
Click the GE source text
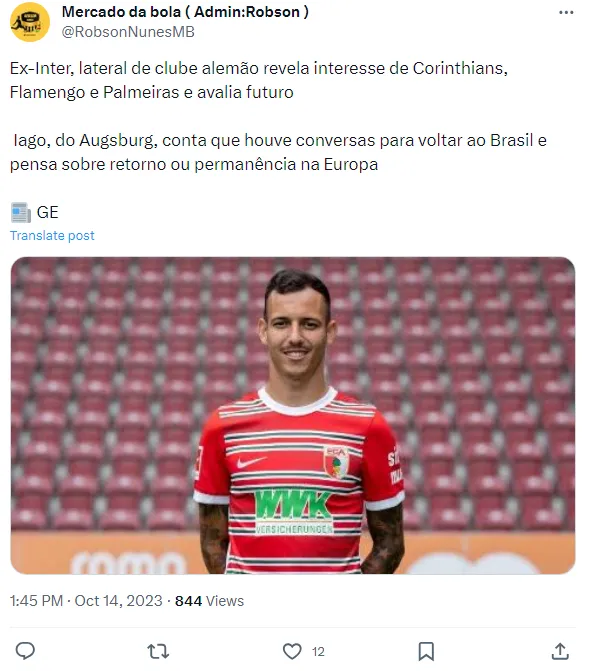[48, 212]
